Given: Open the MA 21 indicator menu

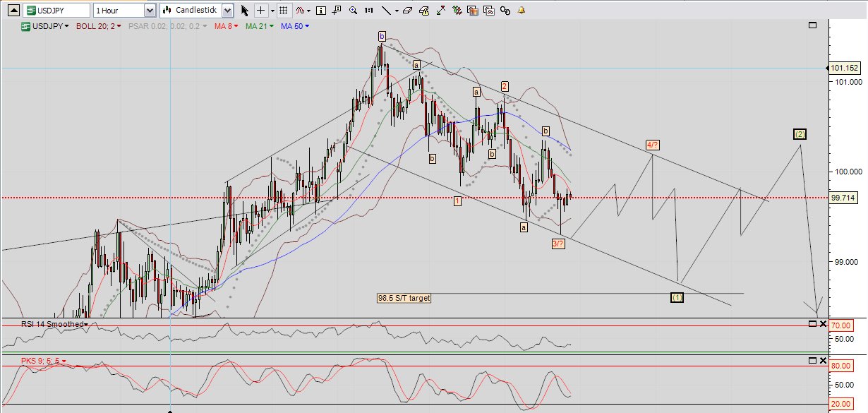Looking at the screenshot, I should coord(260,25).
